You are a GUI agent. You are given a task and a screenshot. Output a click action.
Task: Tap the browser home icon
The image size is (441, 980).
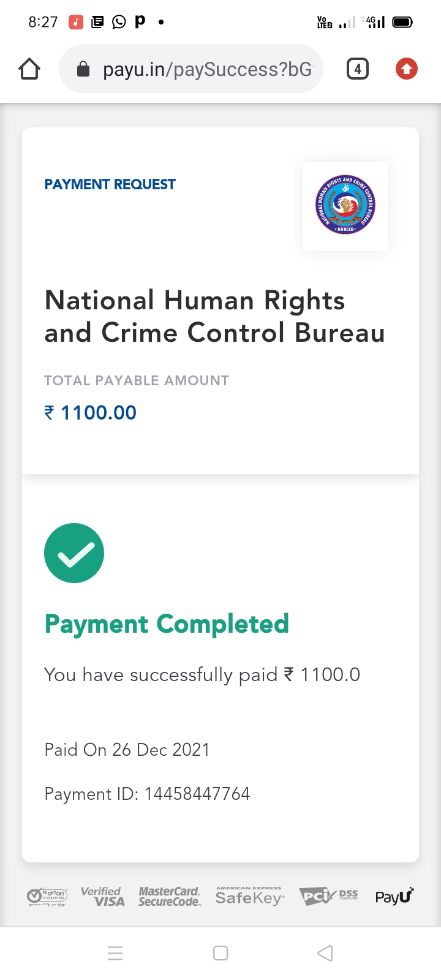point(29,69)
